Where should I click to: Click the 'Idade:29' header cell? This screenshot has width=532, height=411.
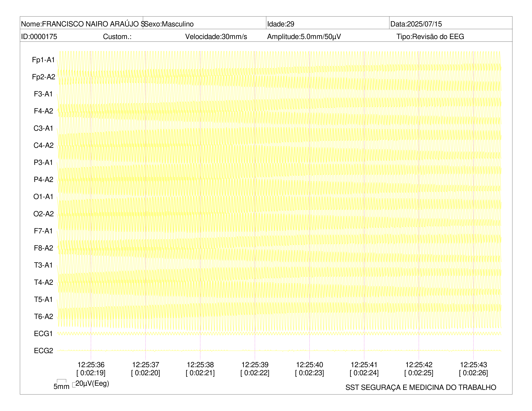point(328,23)
